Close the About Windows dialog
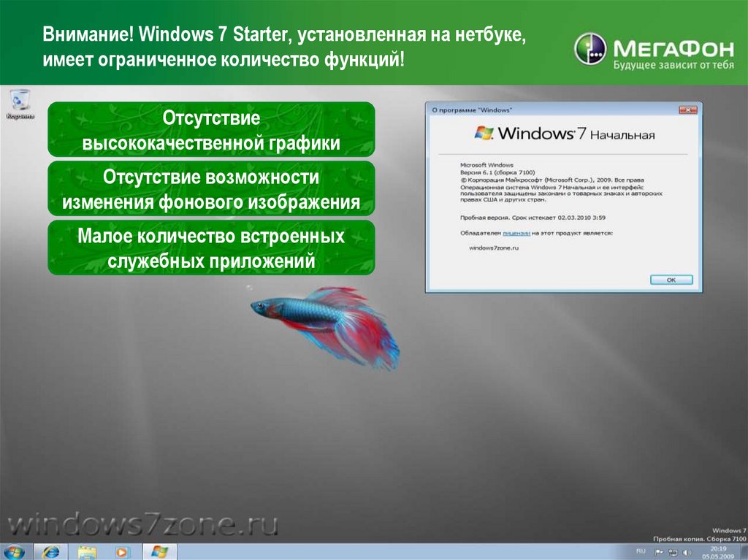 pyautogui.click(x=687, y=110)
